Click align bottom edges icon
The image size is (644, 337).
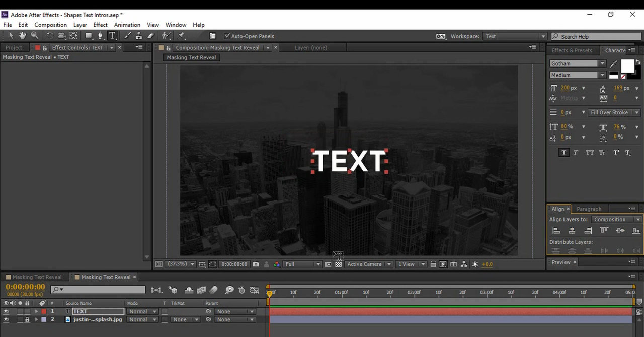pos(636,230)
